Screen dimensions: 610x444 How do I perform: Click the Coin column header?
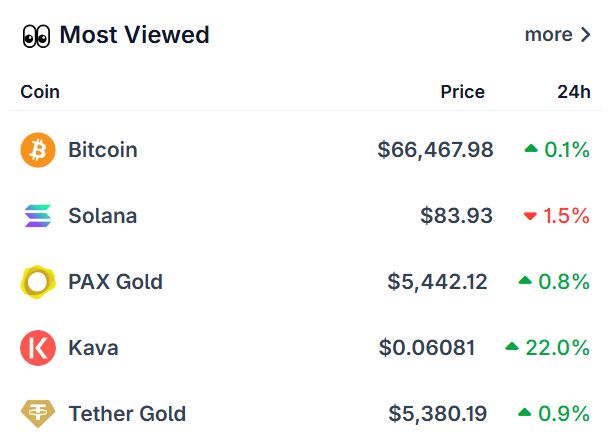coord(40,92)
